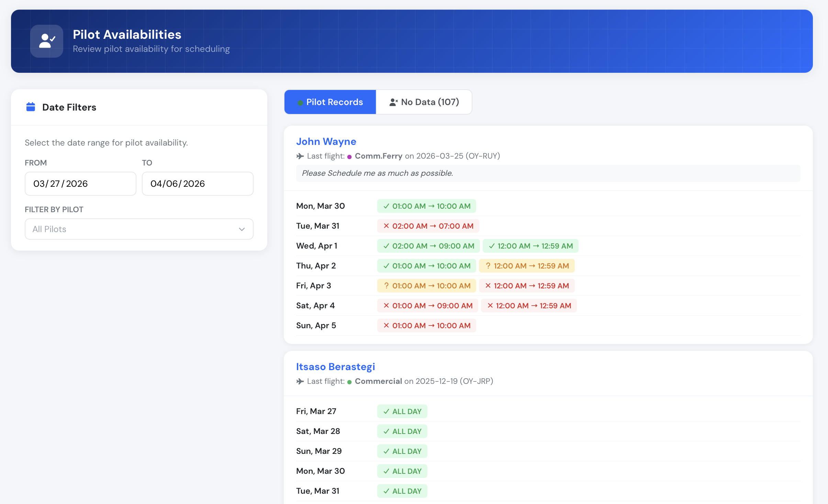The height and width of the screenshot is (504, 828).
Task: Click the Date Filters panel heading
Action: (69, 107)
